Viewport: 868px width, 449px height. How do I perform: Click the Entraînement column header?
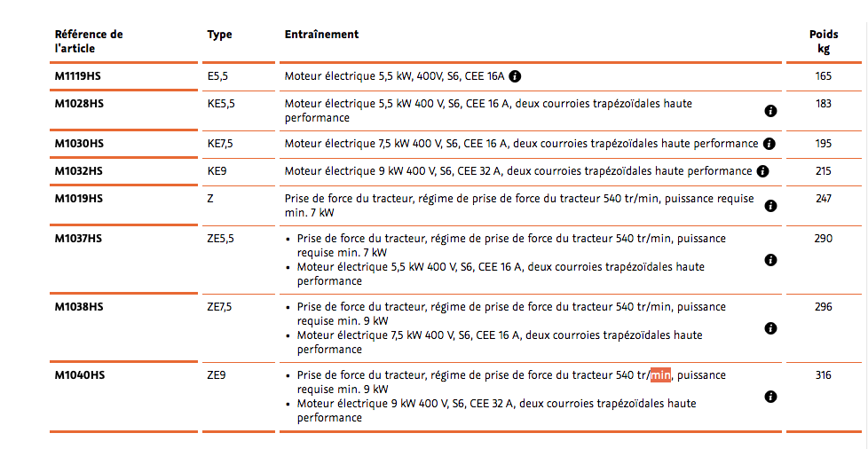tap(321, 35)
